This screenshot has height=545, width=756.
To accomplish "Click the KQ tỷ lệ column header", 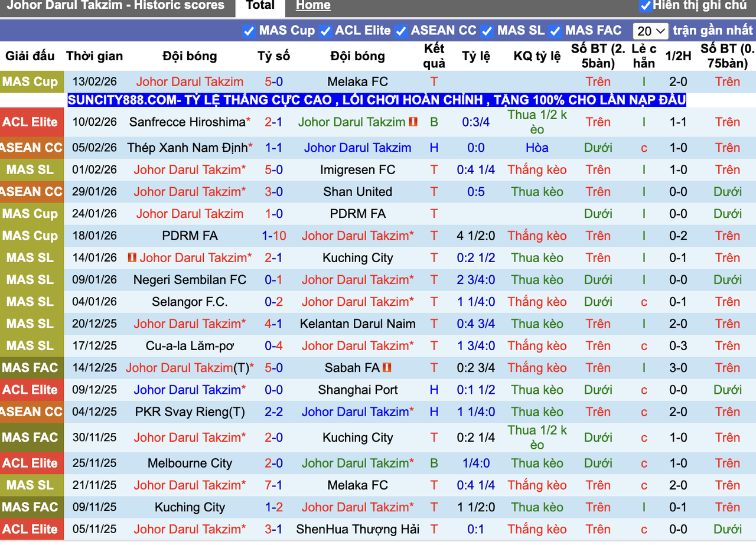I will point(537,56).
